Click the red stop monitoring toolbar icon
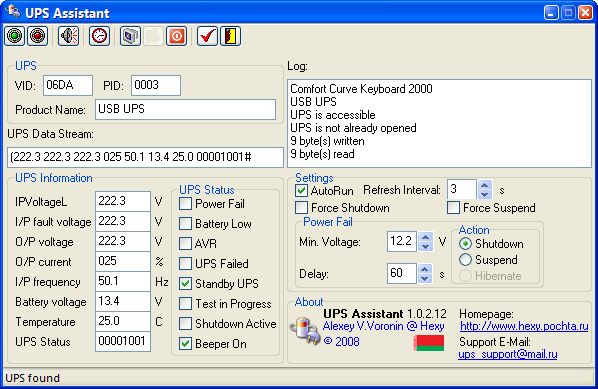Screen dimensions: 598x389 37,36
